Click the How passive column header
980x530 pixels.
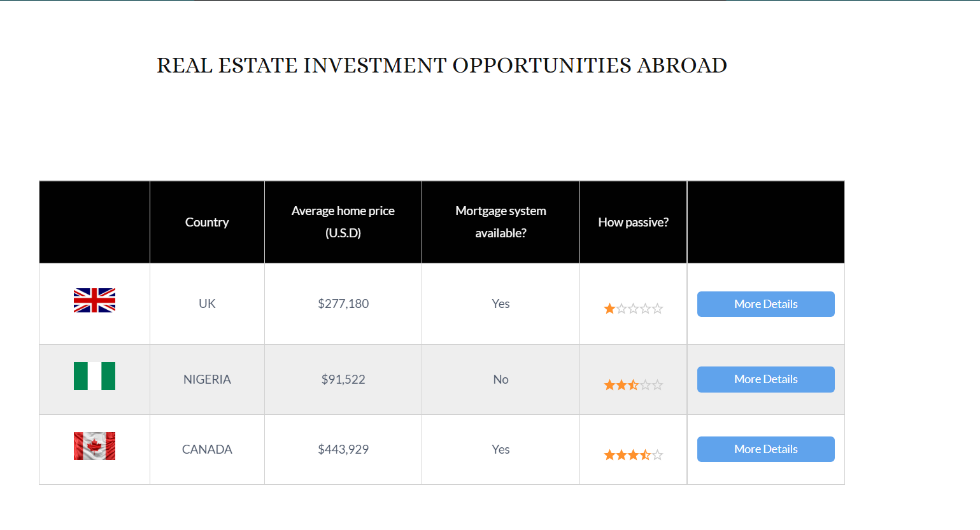tap(633, 221)
